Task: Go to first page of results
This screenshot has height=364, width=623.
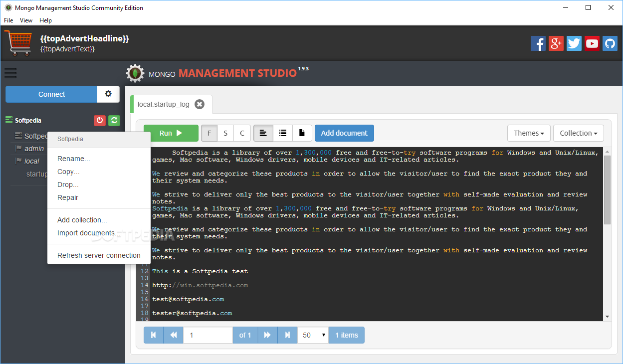Action: 154,335
